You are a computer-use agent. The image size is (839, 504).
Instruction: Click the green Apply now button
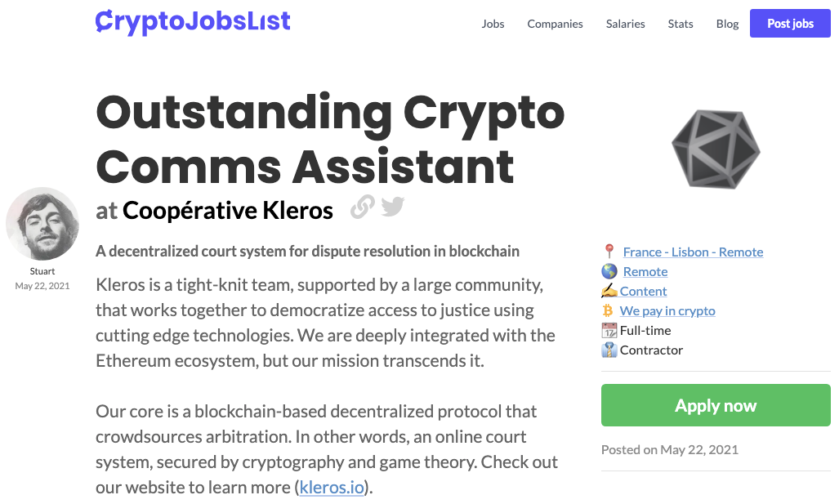716,405
